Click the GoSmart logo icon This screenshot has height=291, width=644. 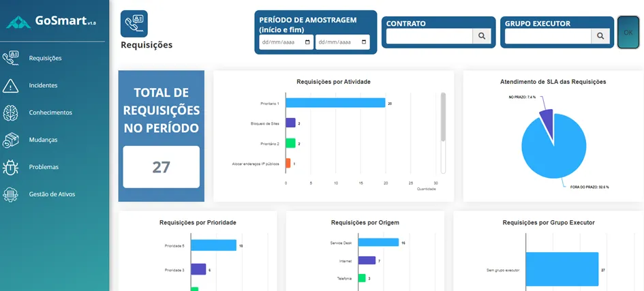(18, 22)
